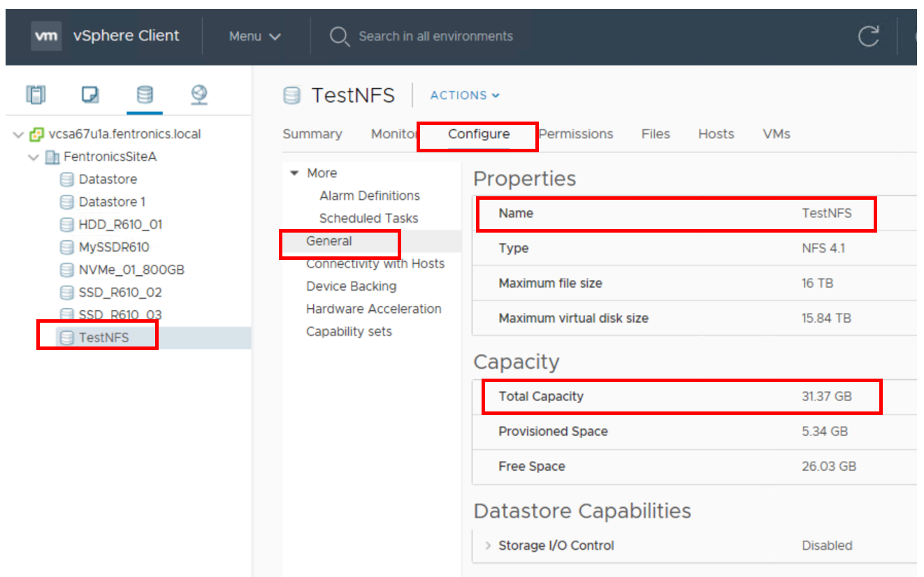924x577 pixels.
Task: Select HDD_R610_01 datastore
Action: (x=120, y=224)
